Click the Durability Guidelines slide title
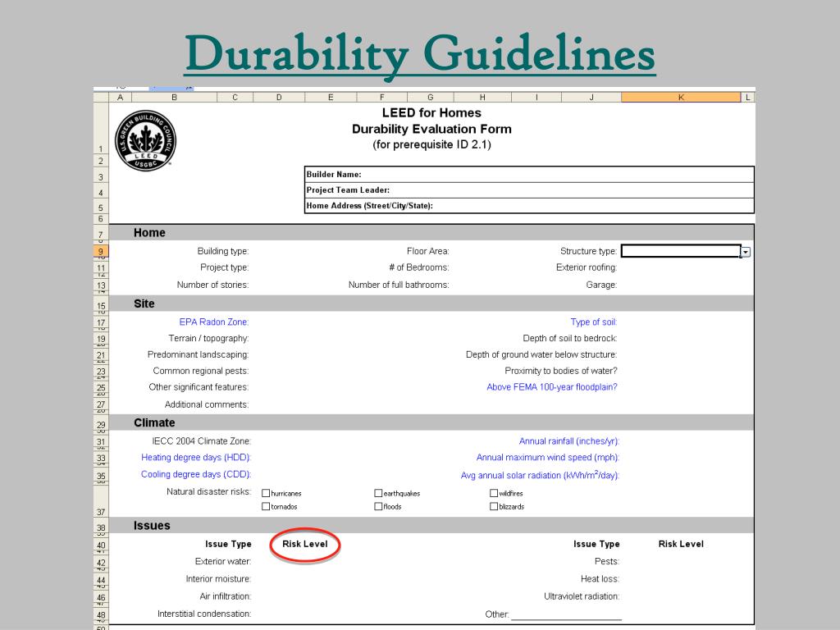Viewport: 840px width, 630px height. click(420, 55)
